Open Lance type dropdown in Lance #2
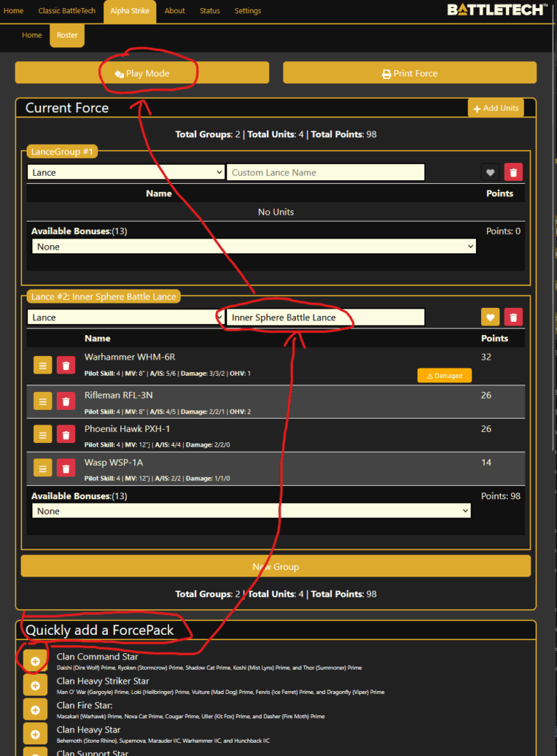This screenshot has width=557, height=756. tap(125, 317)
